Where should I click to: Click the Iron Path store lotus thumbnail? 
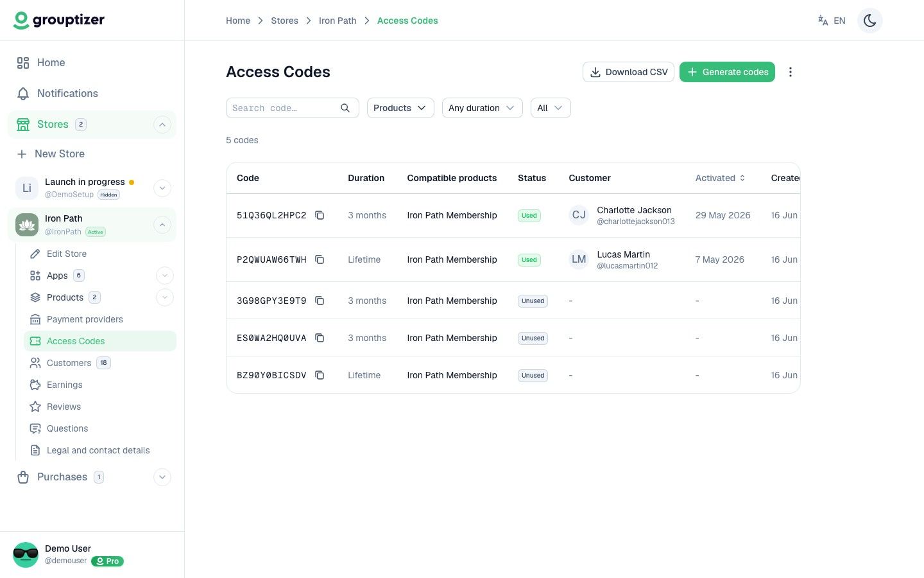[x=27, y=225]
